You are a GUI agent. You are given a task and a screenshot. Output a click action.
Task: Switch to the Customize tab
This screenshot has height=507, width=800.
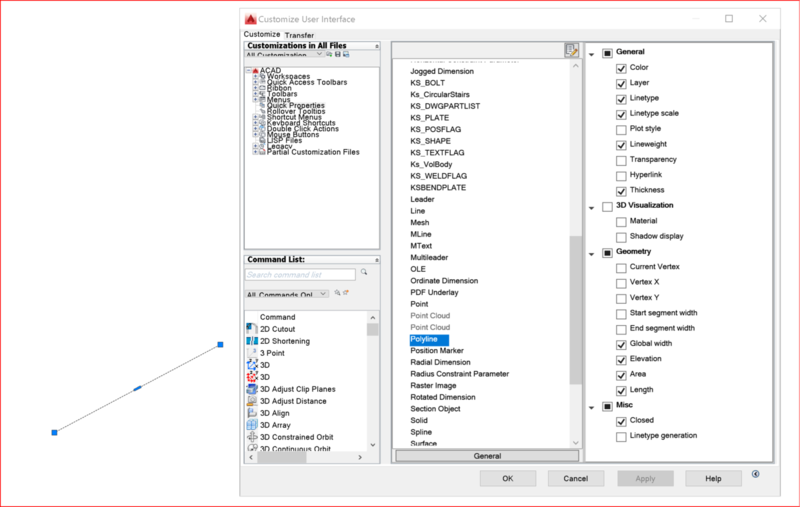pyautogui.click(x=262, y=34)
